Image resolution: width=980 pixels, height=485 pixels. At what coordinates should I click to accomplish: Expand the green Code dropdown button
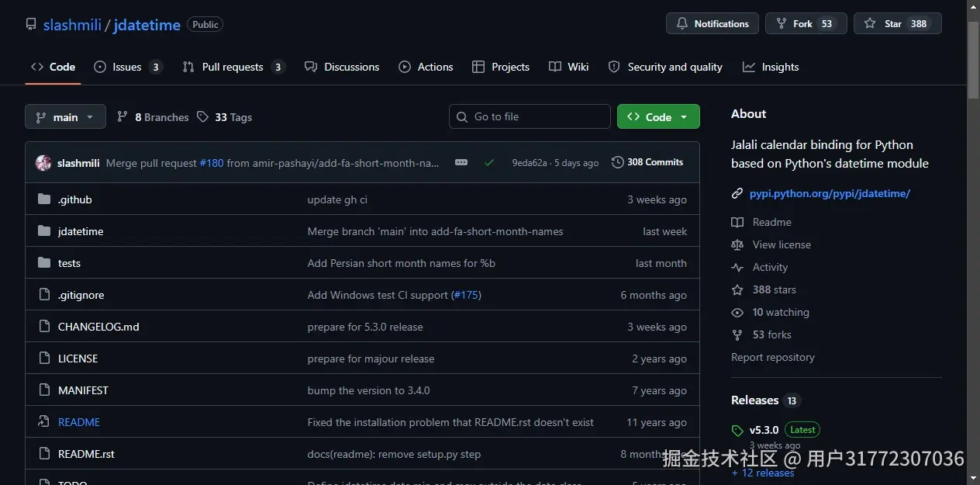(658, 116)
